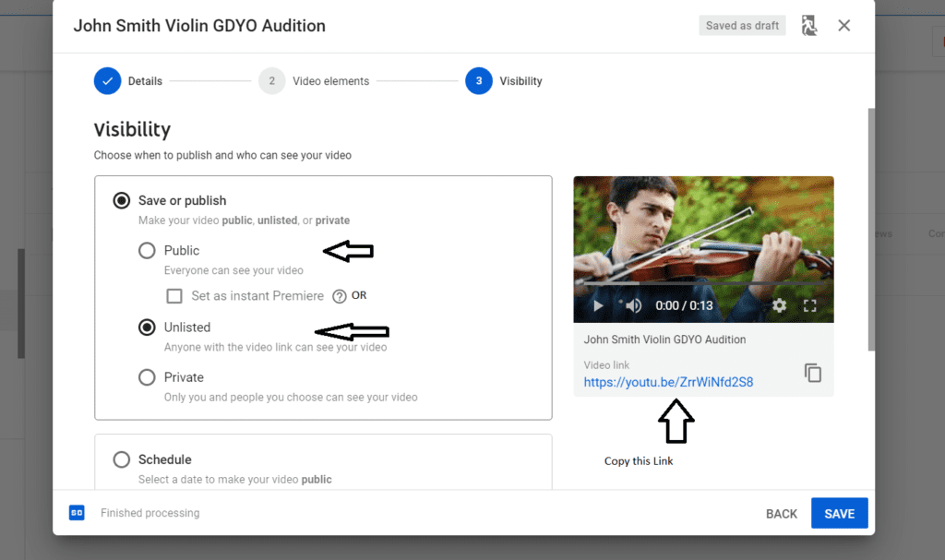Click the SAVE button
Image resolution: width=945 pixels, height=560 pixels.
[839, 514]
